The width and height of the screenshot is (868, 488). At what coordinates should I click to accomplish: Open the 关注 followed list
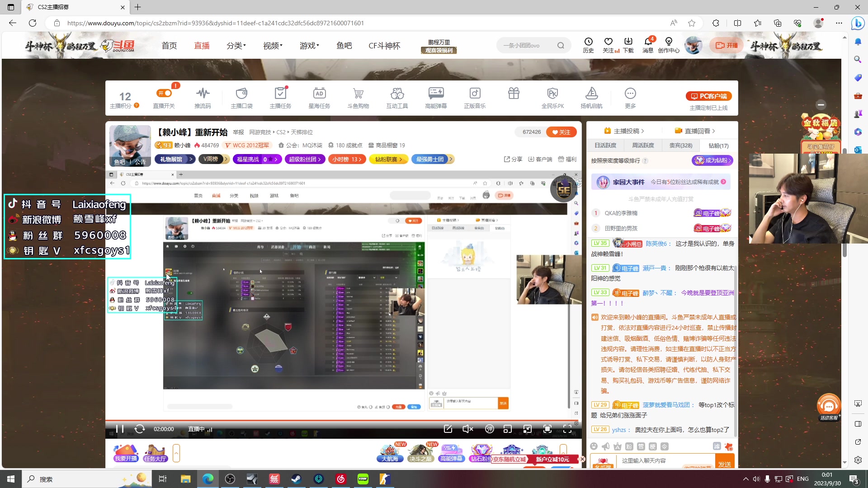[609, 45]
